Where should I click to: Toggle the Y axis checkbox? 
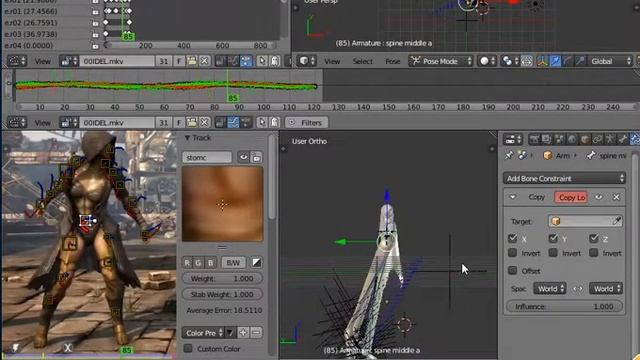pyautogui.click(x=553, y=238)
